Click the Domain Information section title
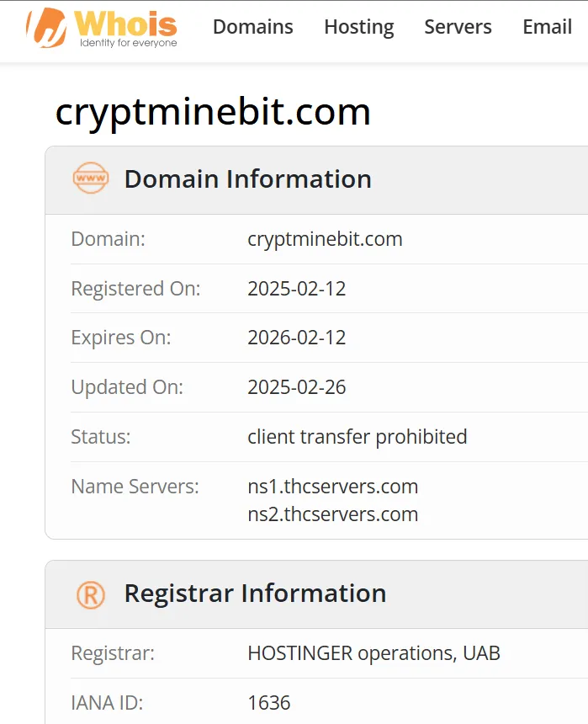Viewport: 588px width, 724px height. pos(247,179)
